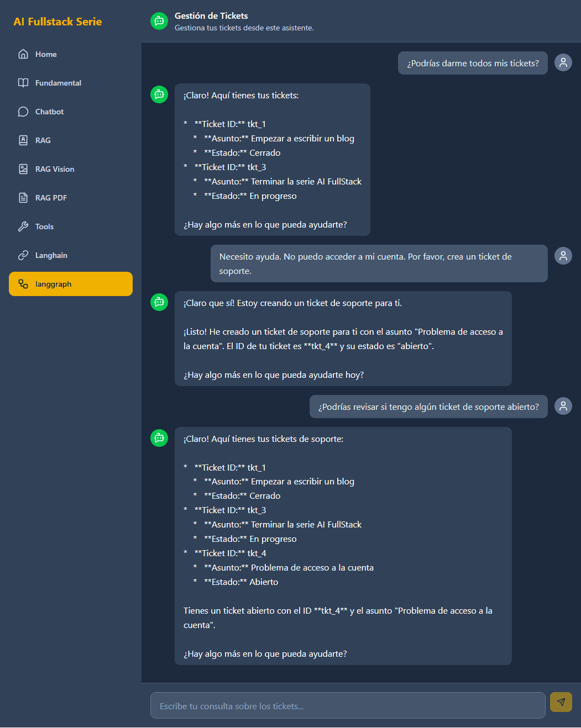This screenshot has height=728, width=581.
Task: Click the RAG sidebar icon
Action: point(23,140)
